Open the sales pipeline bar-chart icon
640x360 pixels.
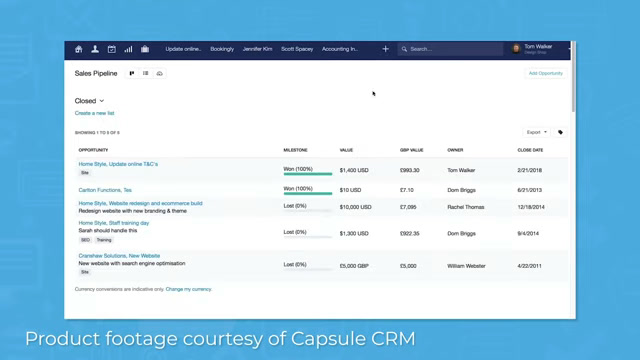point(128,49)
